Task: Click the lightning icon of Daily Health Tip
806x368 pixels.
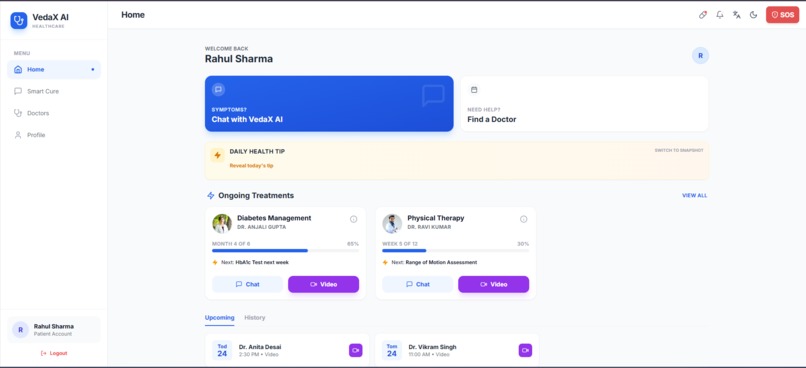Action: [x=217, y=155]
